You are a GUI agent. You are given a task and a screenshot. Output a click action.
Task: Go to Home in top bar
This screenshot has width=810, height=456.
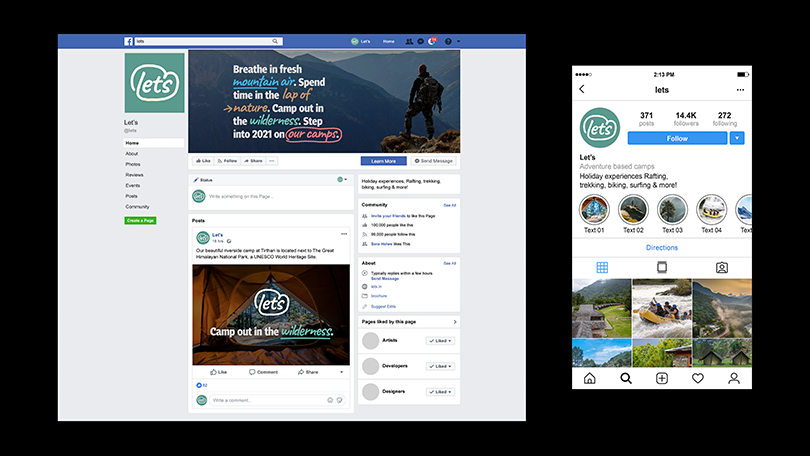click(388, 41)
